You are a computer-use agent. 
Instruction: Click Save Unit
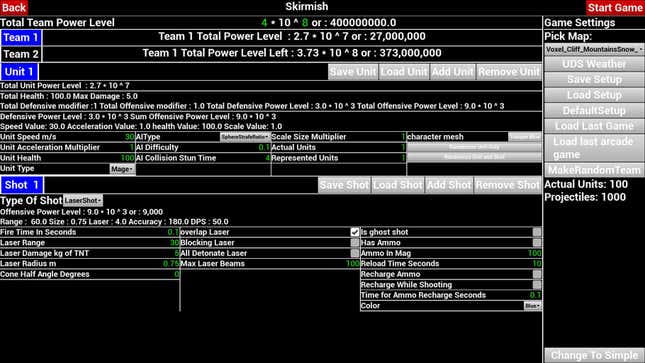353,72
